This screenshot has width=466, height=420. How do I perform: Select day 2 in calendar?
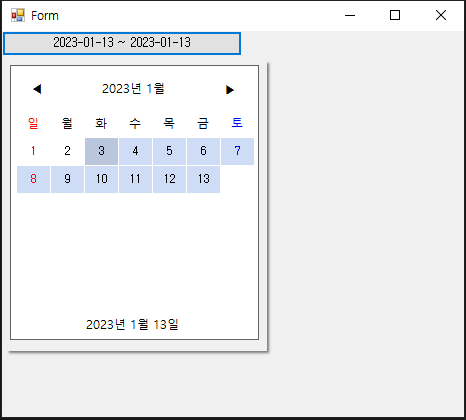(67, 151)
